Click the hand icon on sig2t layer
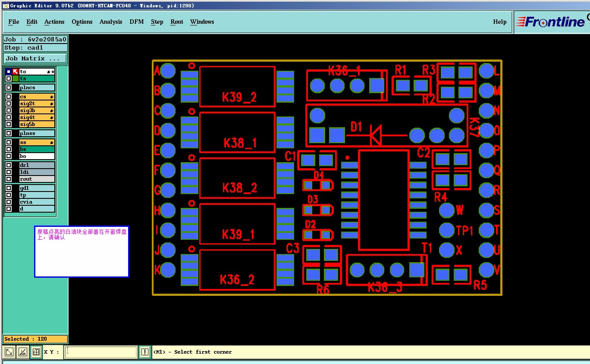Screen dimensions: 590x364 point(52,104)
